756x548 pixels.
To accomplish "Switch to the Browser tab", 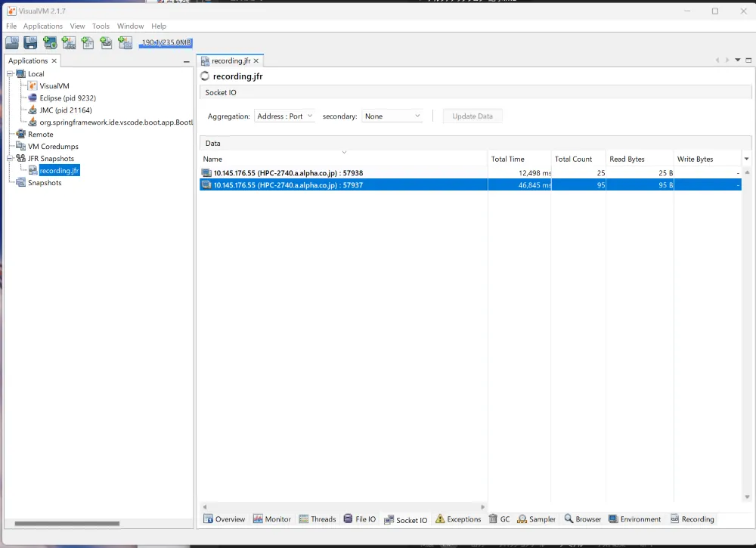I will point(582,519).
